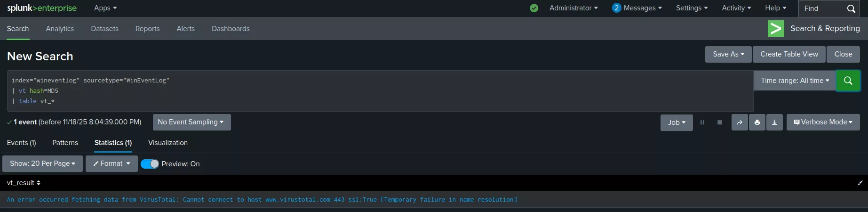This screenshot has height=212, width=868.
Task: Click the green health status check icon
Action: (x=534, y=8)
